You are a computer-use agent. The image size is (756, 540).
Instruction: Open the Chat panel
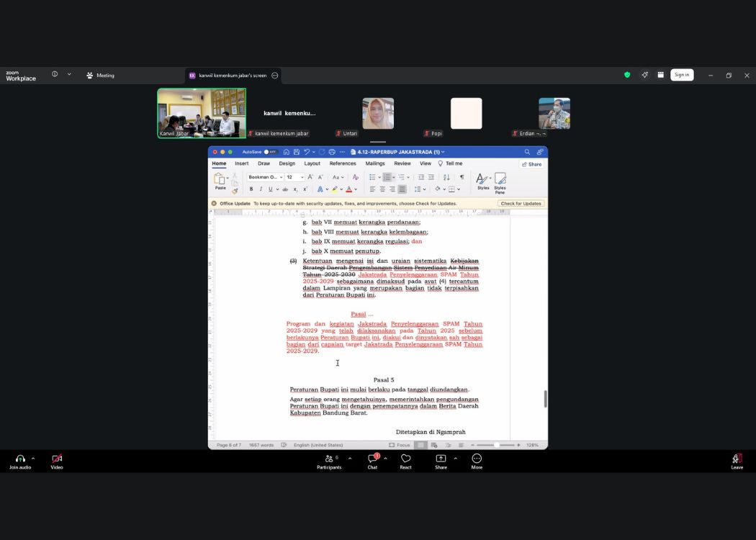coord(372,459)
